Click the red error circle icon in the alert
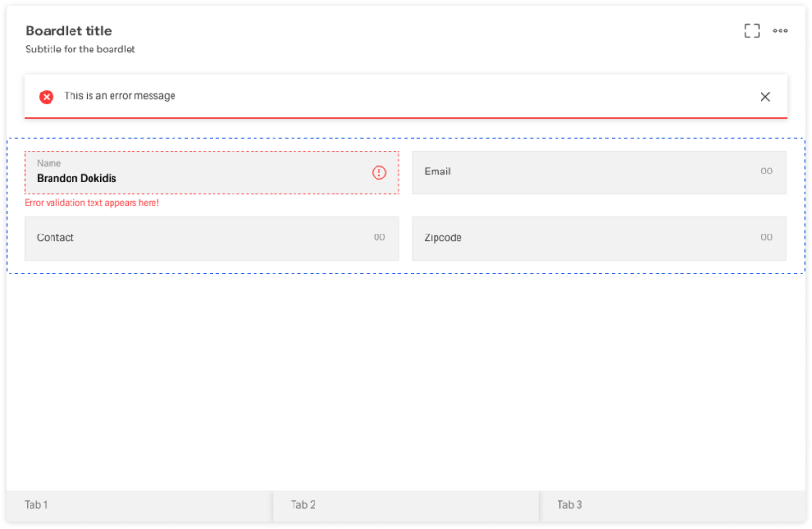This screenshot has height=529, width=812. (46, 96)
